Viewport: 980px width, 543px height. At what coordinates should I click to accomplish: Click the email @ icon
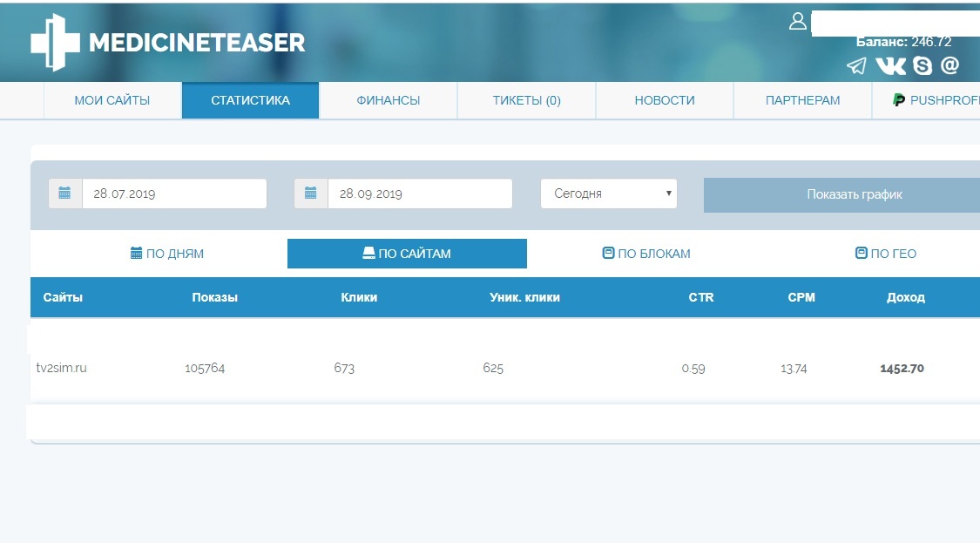point(950,65)
